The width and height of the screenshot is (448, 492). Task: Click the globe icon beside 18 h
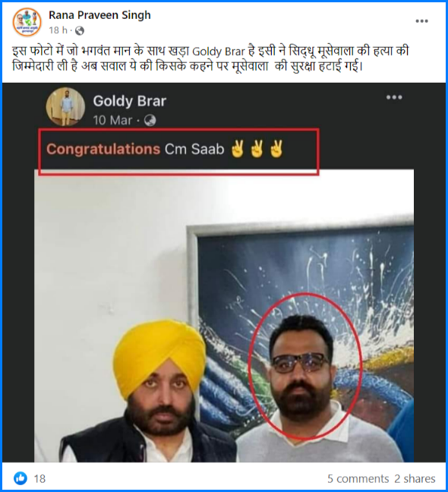80,30
